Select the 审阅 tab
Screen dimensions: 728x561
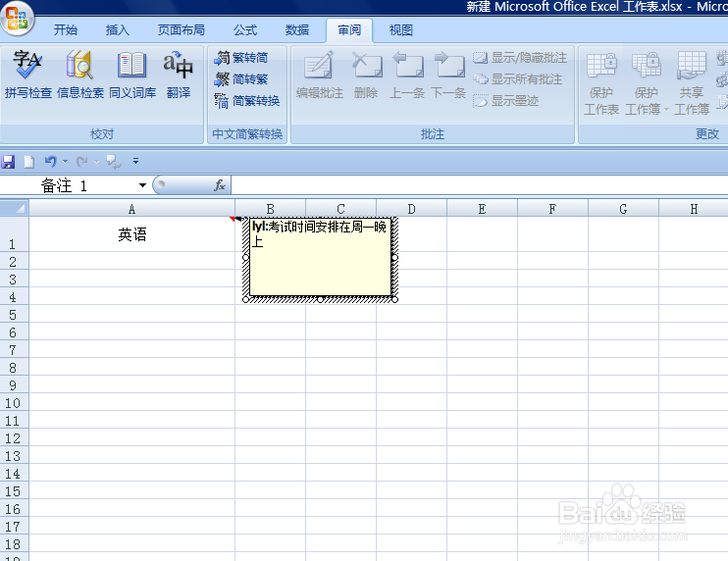[349, 30]
